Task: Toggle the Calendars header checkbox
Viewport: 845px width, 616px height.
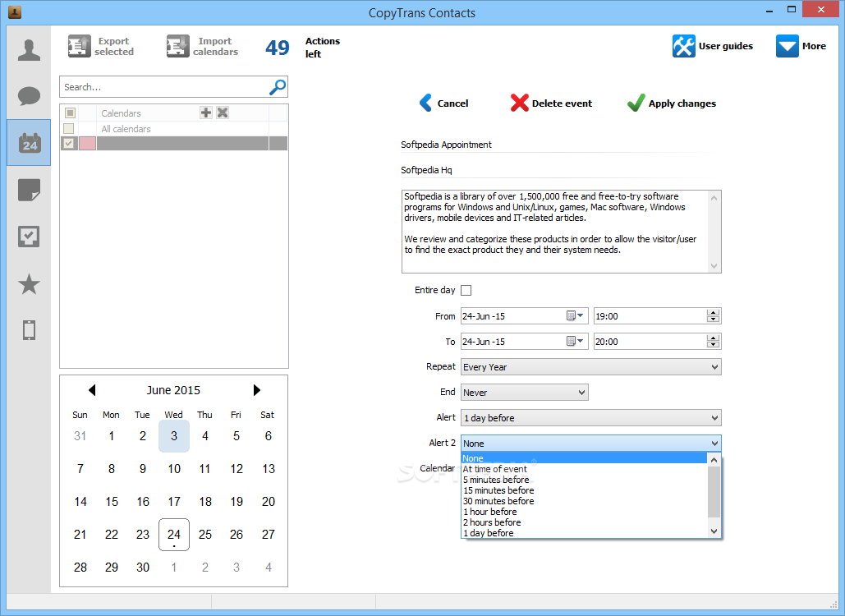Action: click(70, 113)
